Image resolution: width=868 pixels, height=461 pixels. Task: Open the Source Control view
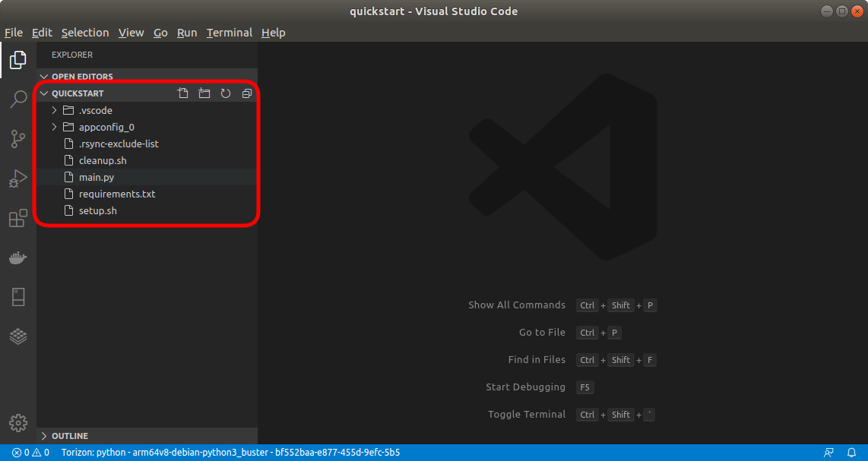coord(18,139)
